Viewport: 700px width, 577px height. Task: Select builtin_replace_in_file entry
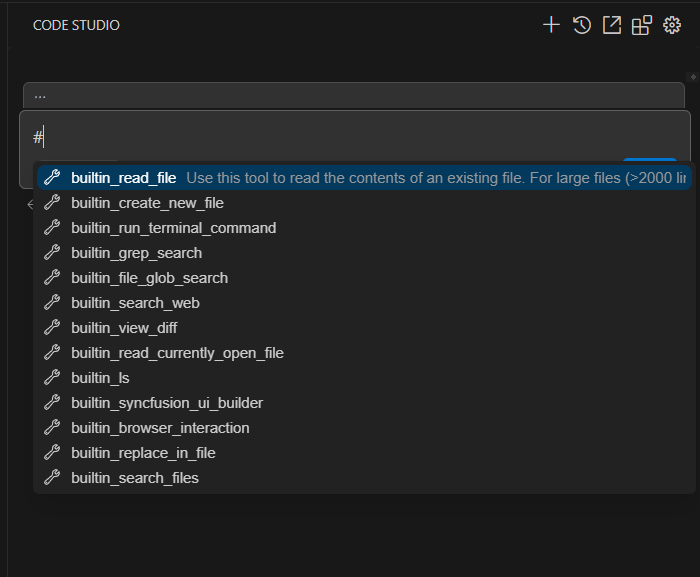pyautogui.click(x=143, y=453)
